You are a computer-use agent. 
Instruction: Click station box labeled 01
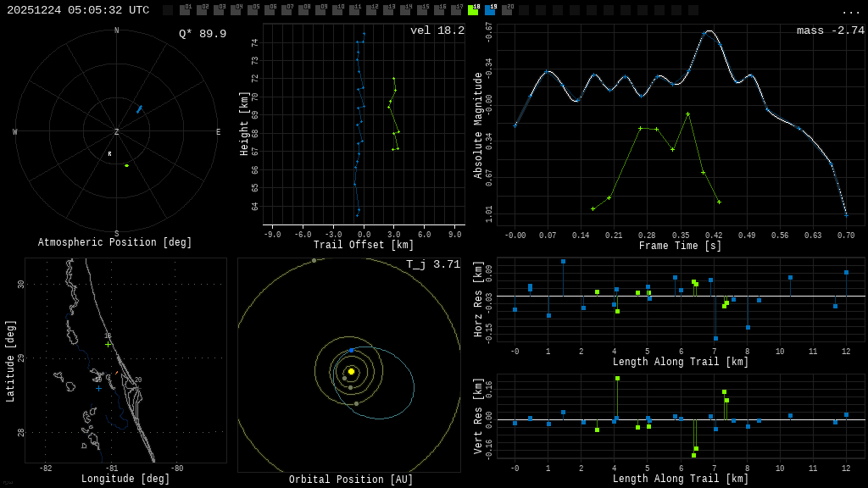point(185,10)
